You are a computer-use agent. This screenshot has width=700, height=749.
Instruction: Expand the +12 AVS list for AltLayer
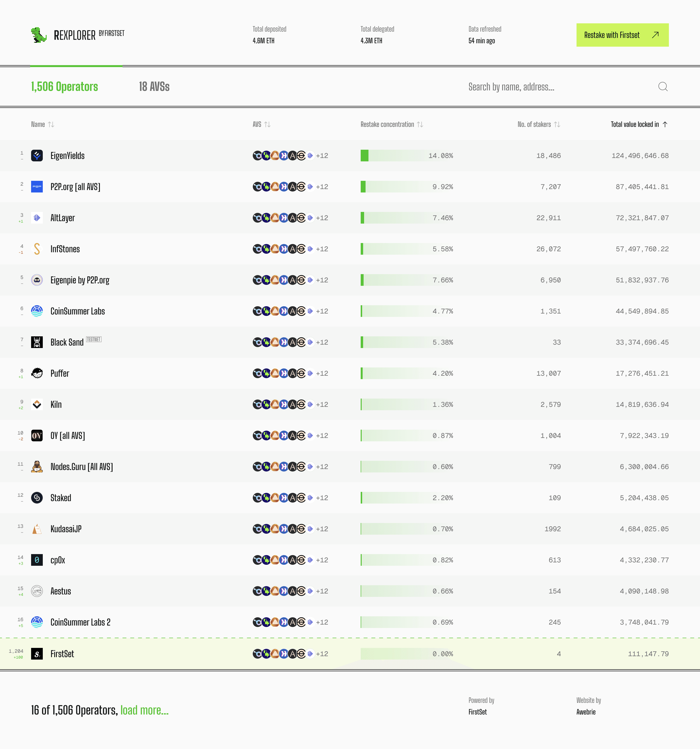click(x=322, y=218)
